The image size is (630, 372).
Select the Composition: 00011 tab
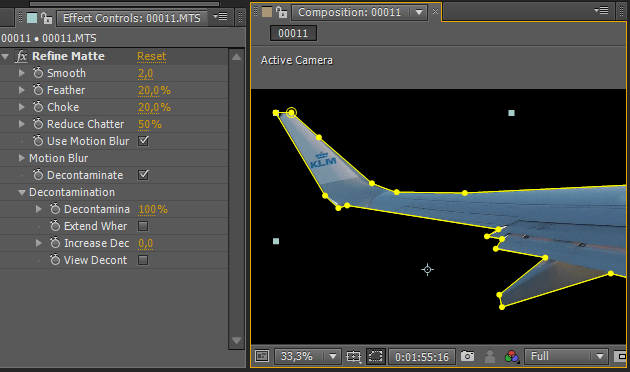point(350,12)
